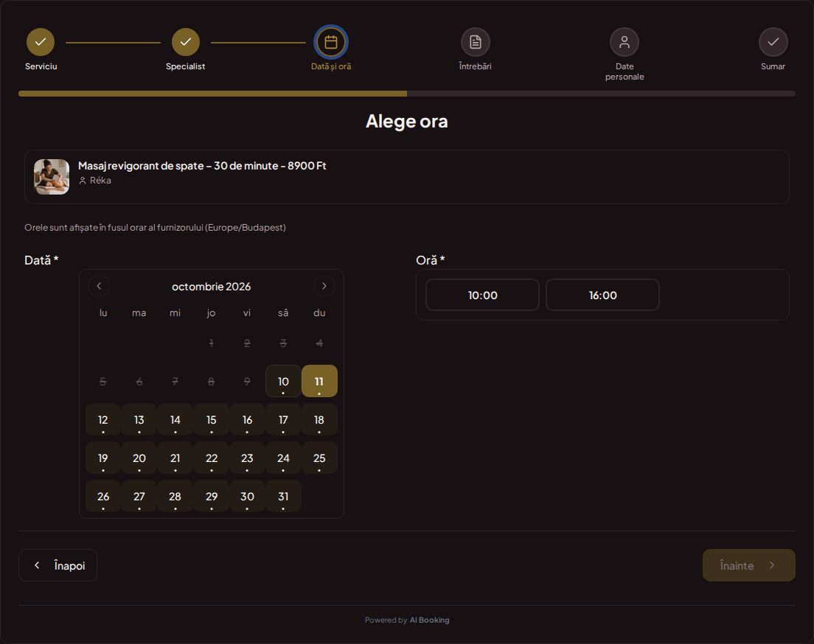This screenshot has width=814, height=644.
Task: Select October 30 in calendar
Action: (247, 497)
